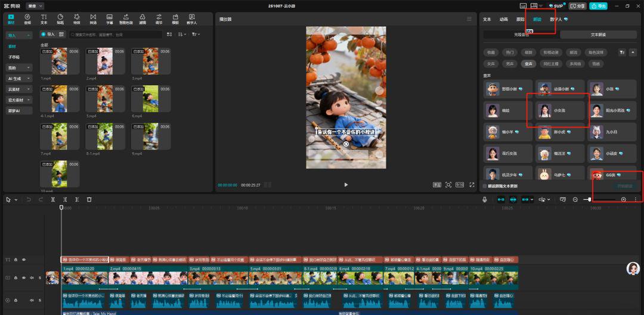Switch media view with grid icon beside 导入
This screenshot has width=644, height=315.
click(61, 35)
